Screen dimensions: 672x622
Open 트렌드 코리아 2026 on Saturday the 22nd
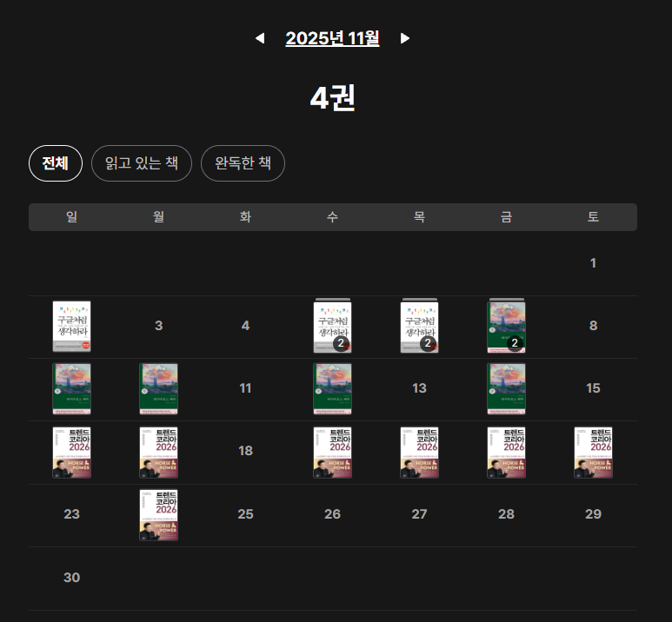point(593,453)
